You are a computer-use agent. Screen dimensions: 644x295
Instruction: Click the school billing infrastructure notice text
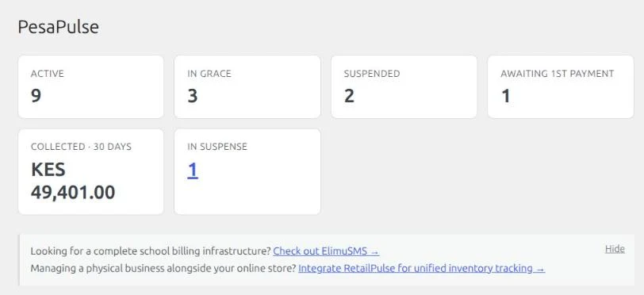pos(151,251)
